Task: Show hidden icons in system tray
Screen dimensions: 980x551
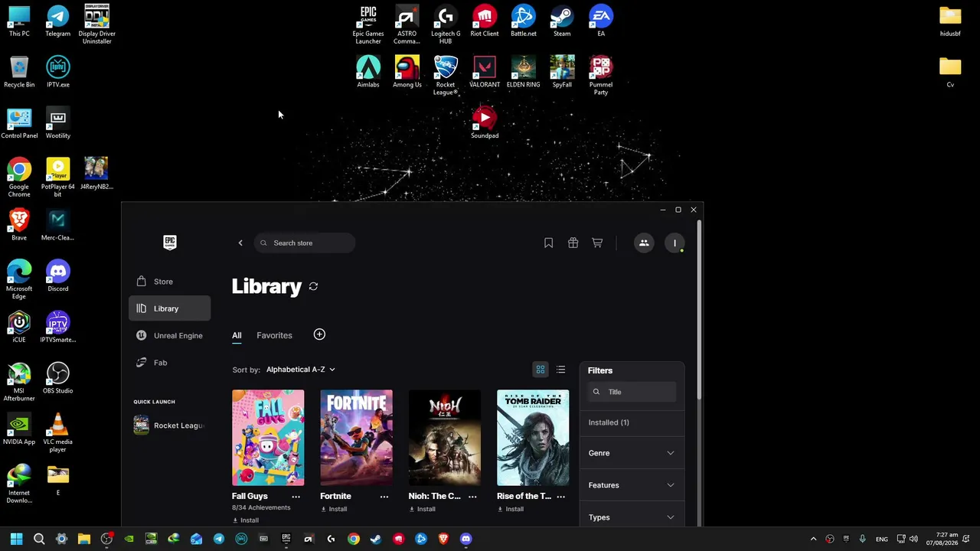Action: coord(813,539)
